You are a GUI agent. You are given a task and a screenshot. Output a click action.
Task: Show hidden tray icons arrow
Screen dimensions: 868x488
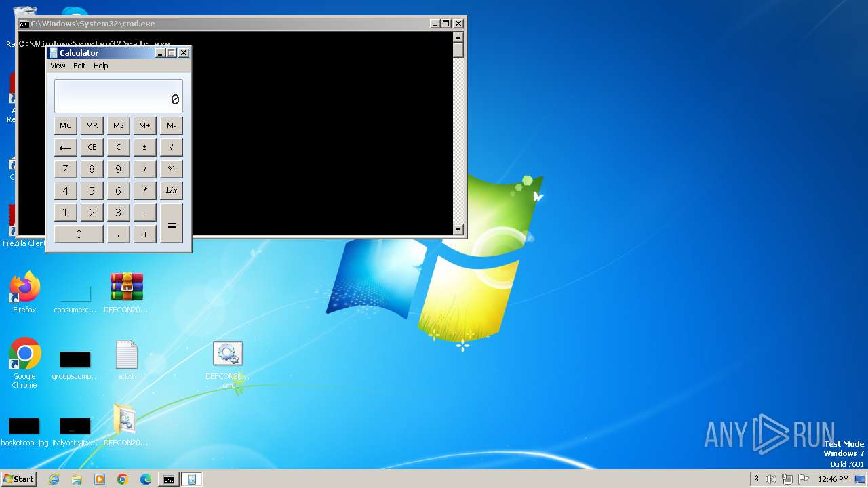tap(756, 479)
